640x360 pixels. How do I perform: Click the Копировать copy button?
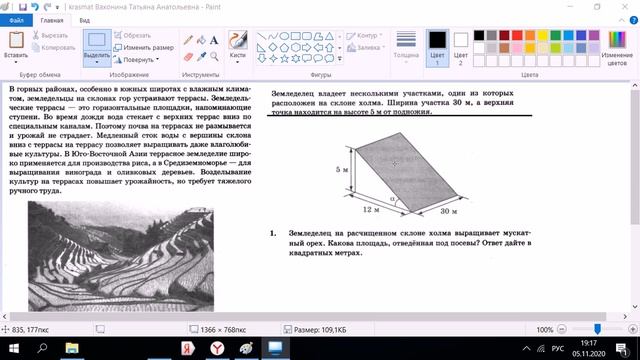pyautogui.click(x=54, y=47)
